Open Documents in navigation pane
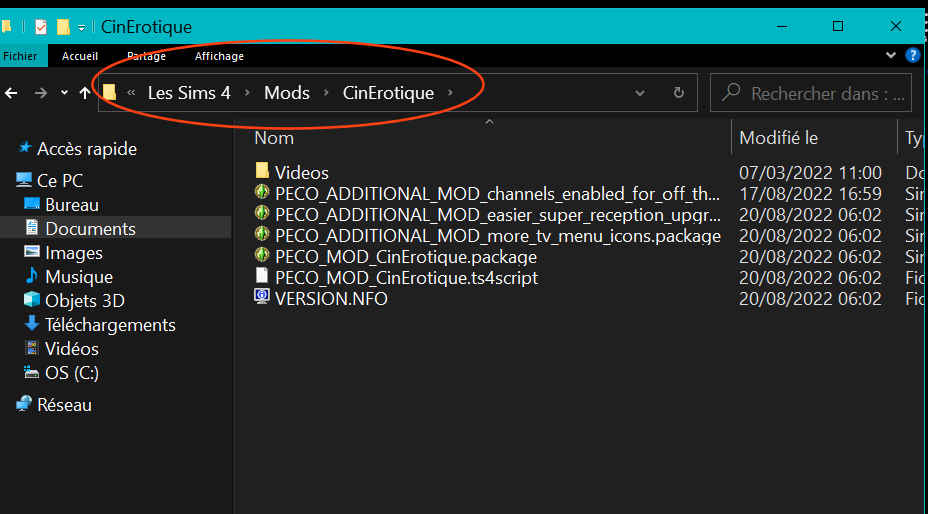 (x=90, y=229)
